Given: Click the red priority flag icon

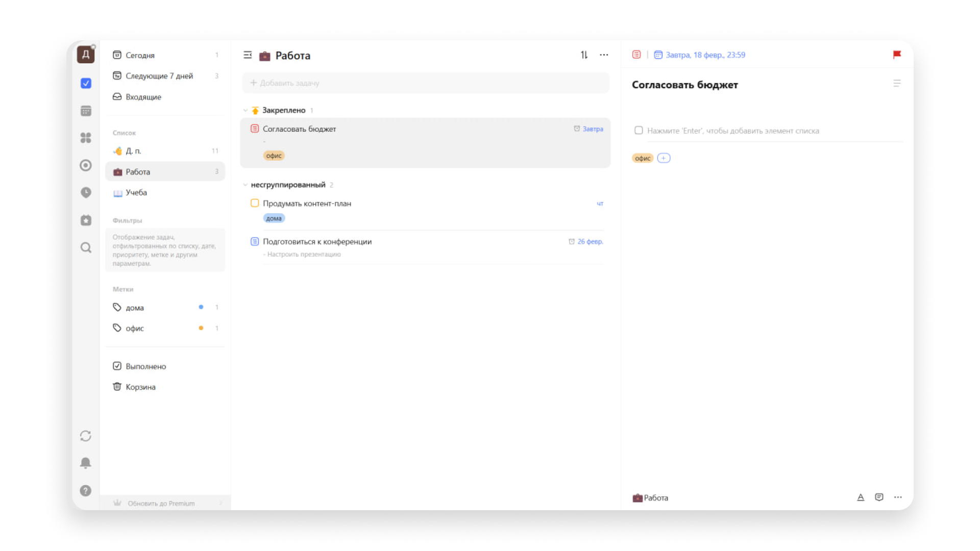Looking at the screenshot, I should point(897,55).
